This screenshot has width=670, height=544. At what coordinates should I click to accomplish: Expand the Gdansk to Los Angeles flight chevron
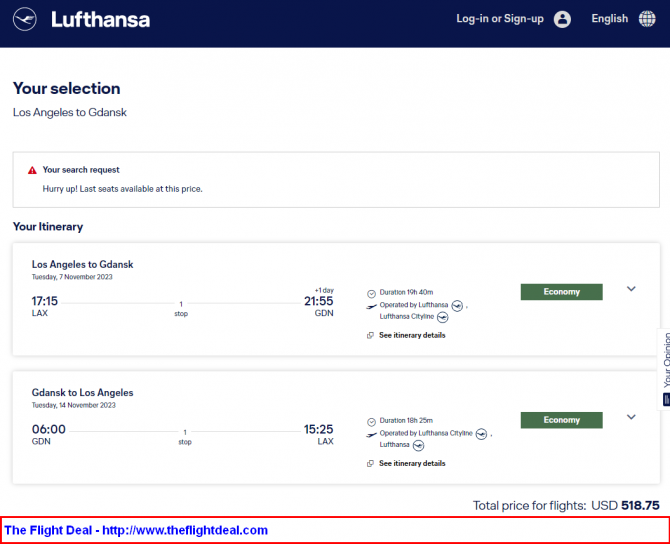(x=631, y=417)
